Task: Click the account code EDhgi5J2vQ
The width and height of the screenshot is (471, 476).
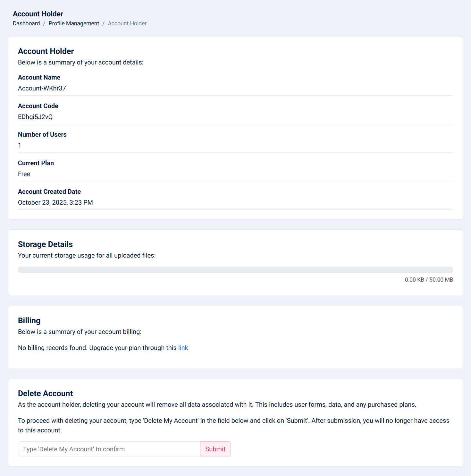Action: tap(35, 117)
